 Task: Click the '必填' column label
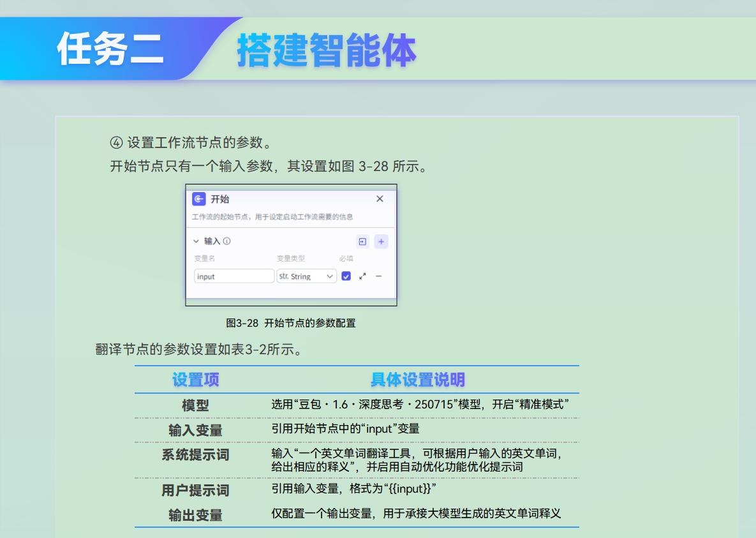(346, 258)
